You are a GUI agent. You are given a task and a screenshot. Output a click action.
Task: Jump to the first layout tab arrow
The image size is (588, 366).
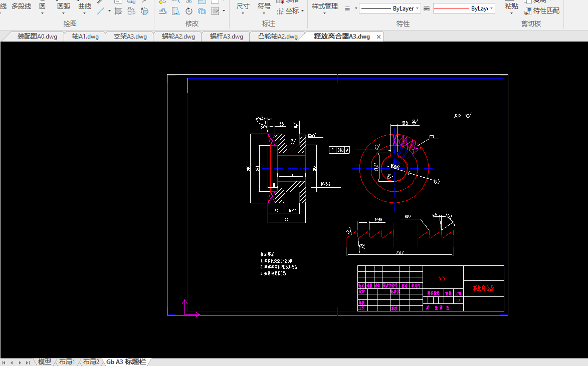4,362
